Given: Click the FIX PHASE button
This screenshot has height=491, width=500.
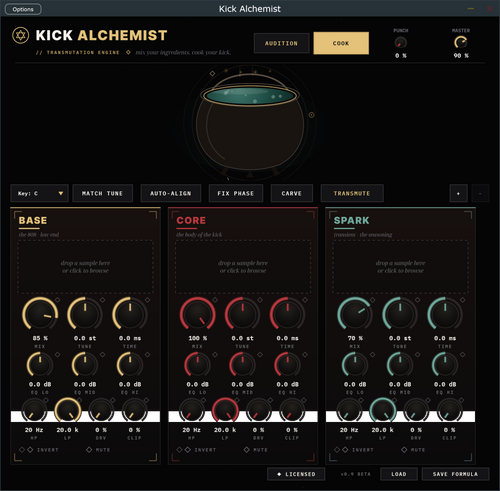Looking at the screenshot, I should coord(236,193).
